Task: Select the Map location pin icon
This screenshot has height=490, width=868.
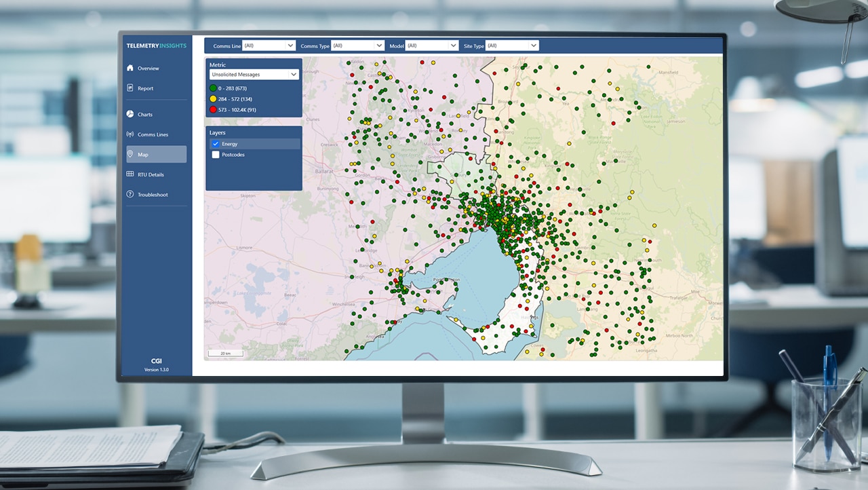Action: pyautogui.click(x=130, y=154)
